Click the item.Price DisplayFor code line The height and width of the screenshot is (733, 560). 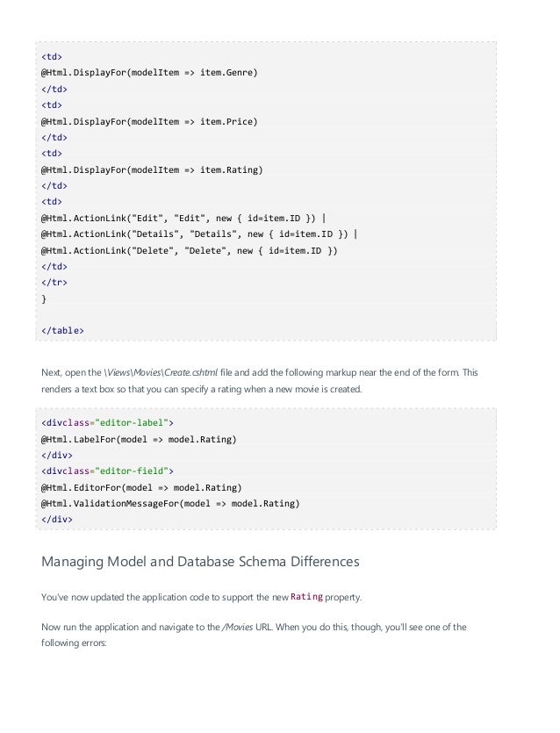pyautogui.click(x=149, y=121)
